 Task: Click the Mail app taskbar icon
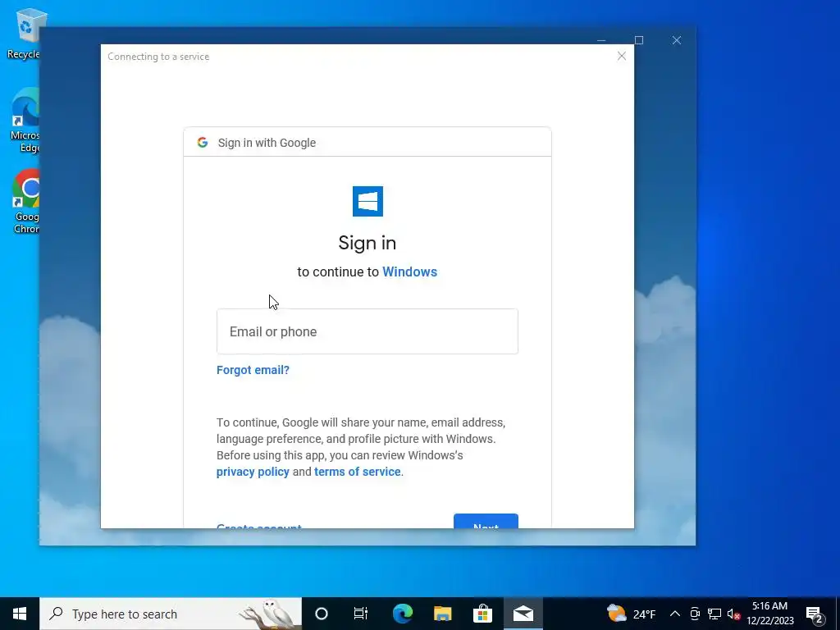coord(523,614)
